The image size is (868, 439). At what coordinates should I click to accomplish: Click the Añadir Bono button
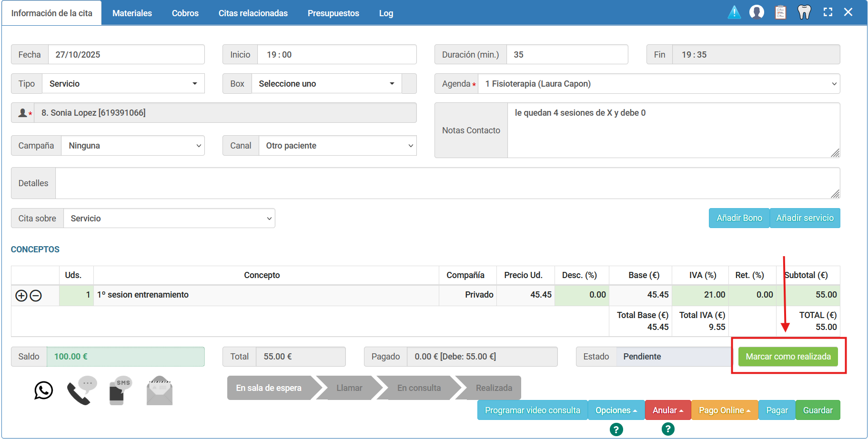point(739,218)
